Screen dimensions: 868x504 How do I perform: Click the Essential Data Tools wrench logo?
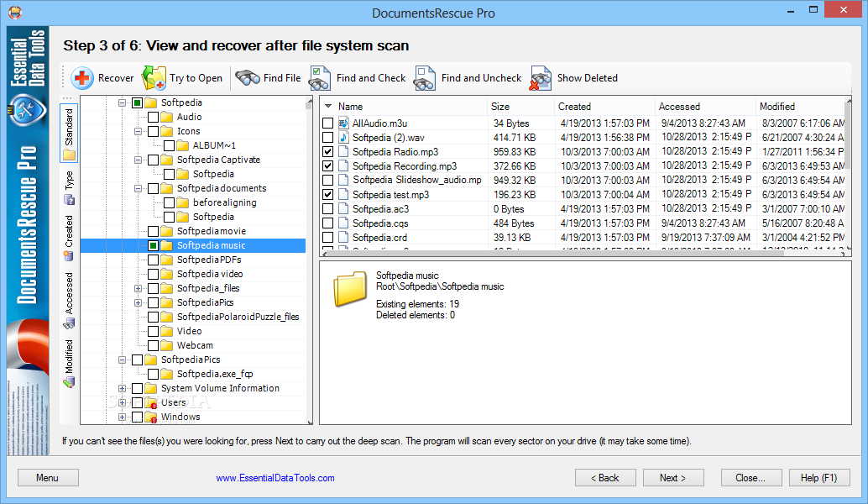click(x=27, y=110)
